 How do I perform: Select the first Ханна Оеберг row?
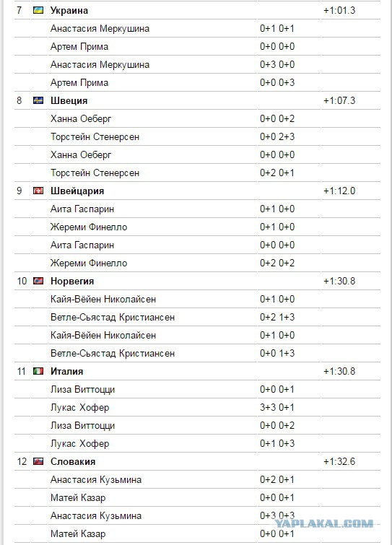coord(197,119)
